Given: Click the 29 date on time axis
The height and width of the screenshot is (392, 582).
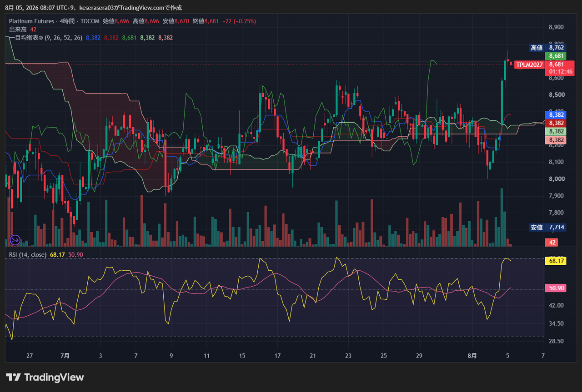Looking at the screenshot, I should click(x=419, y=356).
